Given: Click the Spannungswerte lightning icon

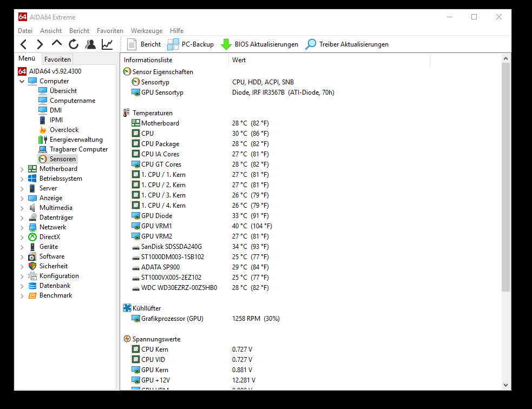Looking at the screenshot, I should pyautogui.click(x=127, y=339).
